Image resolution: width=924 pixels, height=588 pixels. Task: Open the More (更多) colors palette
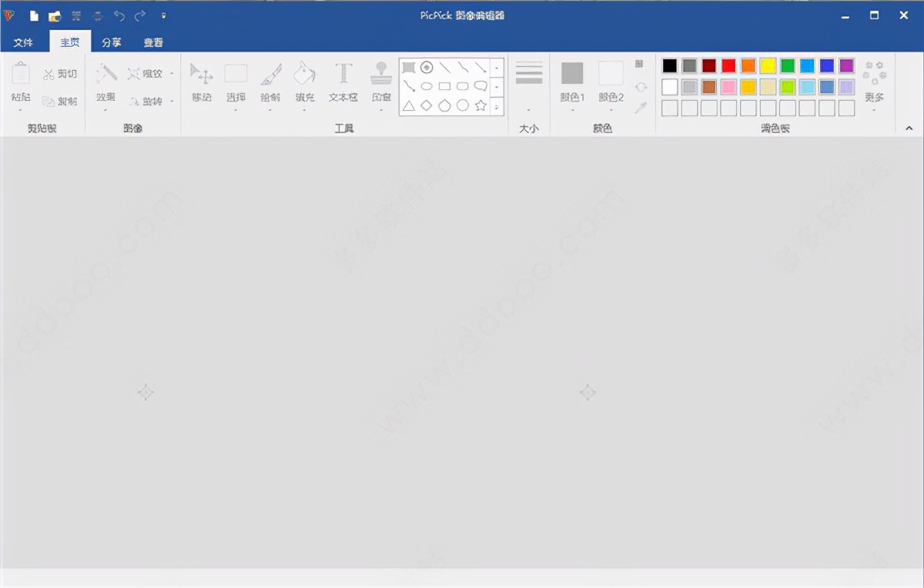coord(874,82)
